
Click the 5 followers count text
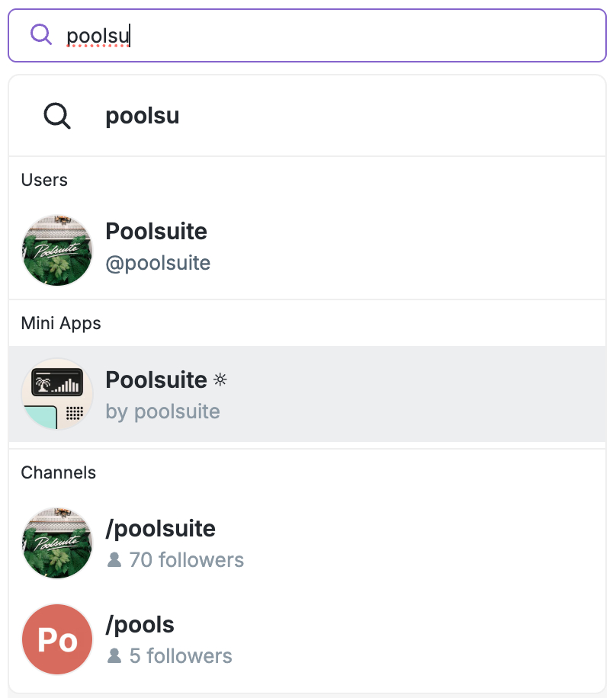pyautogui.click(x=181, y=656)
